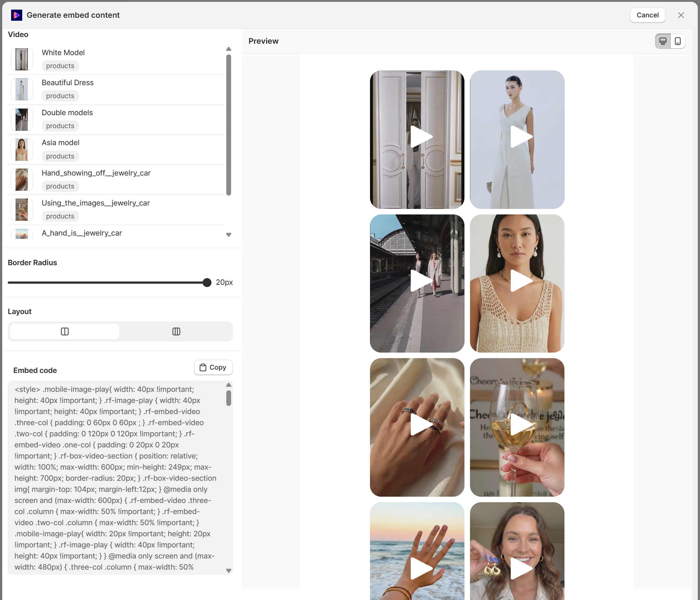Play the beach hand video
Screen dimensions: 700x600
[x=421, y=569]
